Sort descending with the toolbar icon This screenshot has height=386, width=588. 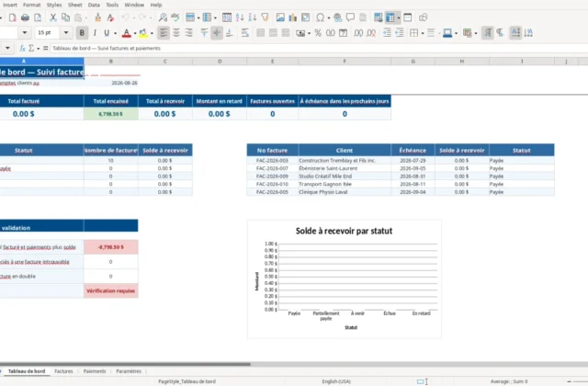pos(253,17)
